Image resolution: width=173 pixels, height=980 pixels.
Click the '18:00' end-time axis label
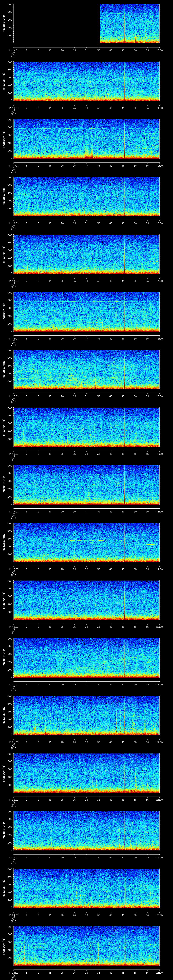pyautogui.click(x=159, y=511)
